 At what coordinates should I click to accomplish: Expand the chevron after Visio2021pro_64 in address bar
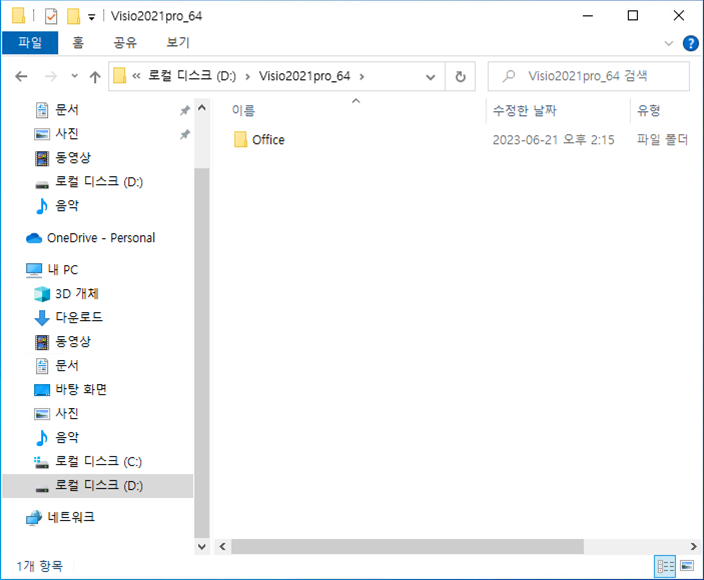click(x=361, y=77)
